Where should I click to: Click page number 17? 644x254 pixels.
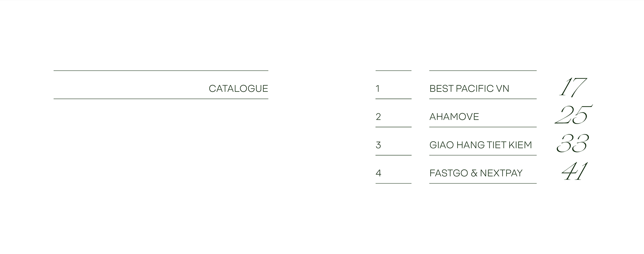click(573, 87)
